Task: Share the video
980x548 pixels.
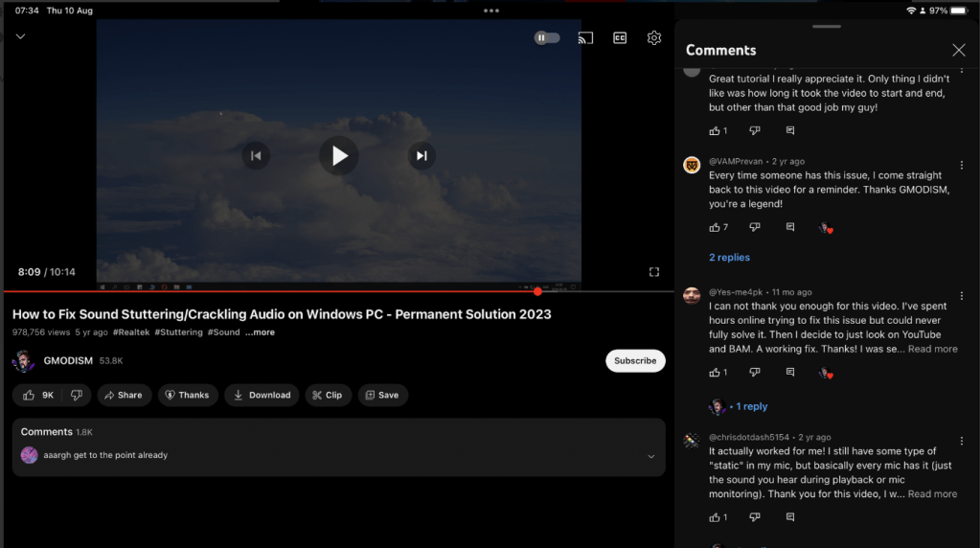Action: pyautogui.click(x=124, y=395)
